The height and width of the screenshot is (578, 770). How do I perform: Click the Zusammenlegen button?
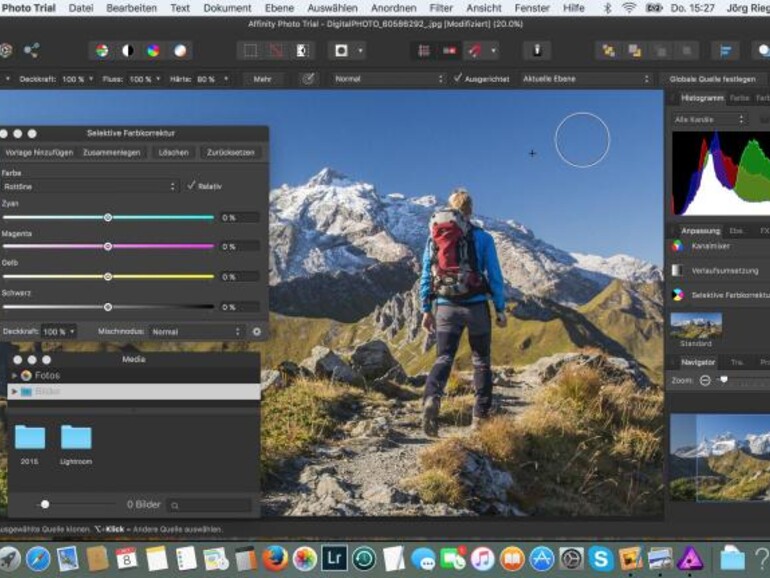111,153
